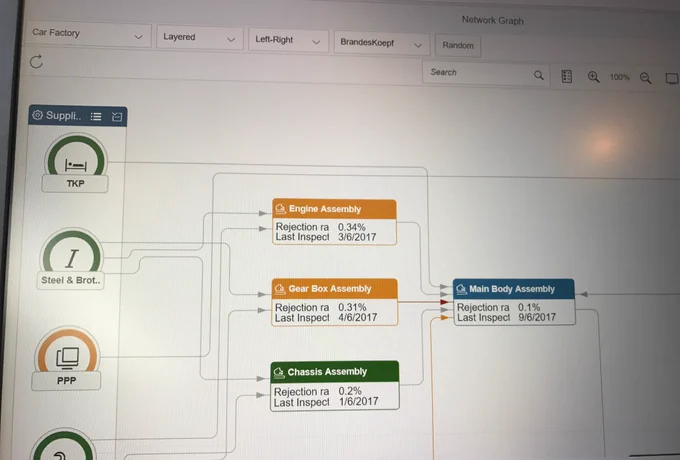Click the fullscreen icon right of zoom out
The image size is (680, 460).
[x=672, y=78]
